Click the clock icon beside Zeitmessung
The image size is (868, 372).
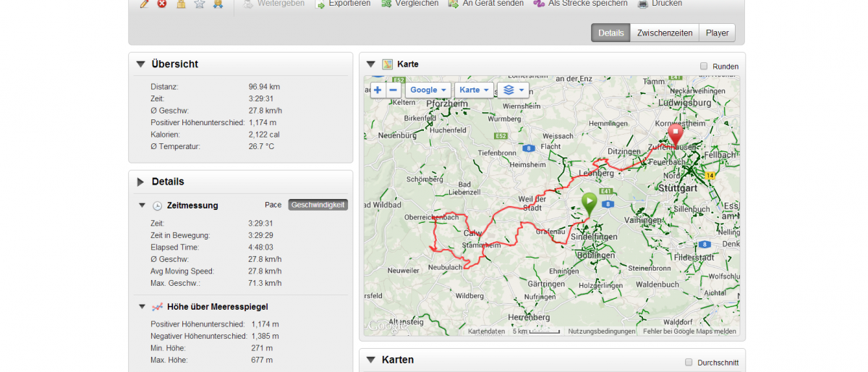pyautogui.click(x=157, y=206)
